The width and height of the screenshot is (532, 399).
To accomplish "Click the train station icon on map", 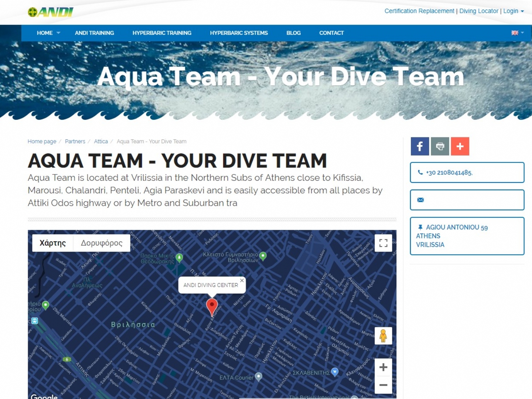I will click(x=34, y=321).
